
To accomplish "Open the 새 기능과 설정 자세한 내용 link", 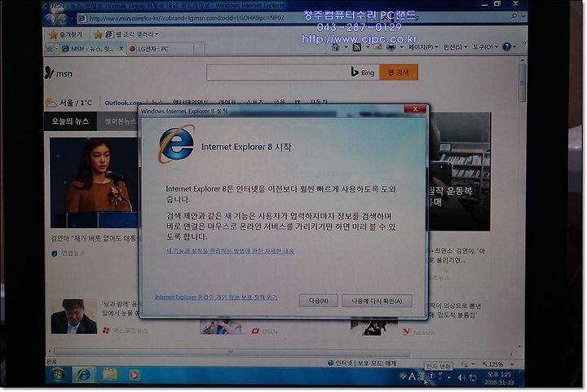I will tap(230, 251).
